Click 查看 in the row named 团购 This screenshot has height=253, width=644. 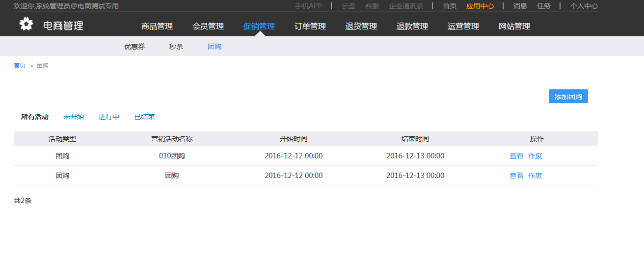(x=516, y=176)
